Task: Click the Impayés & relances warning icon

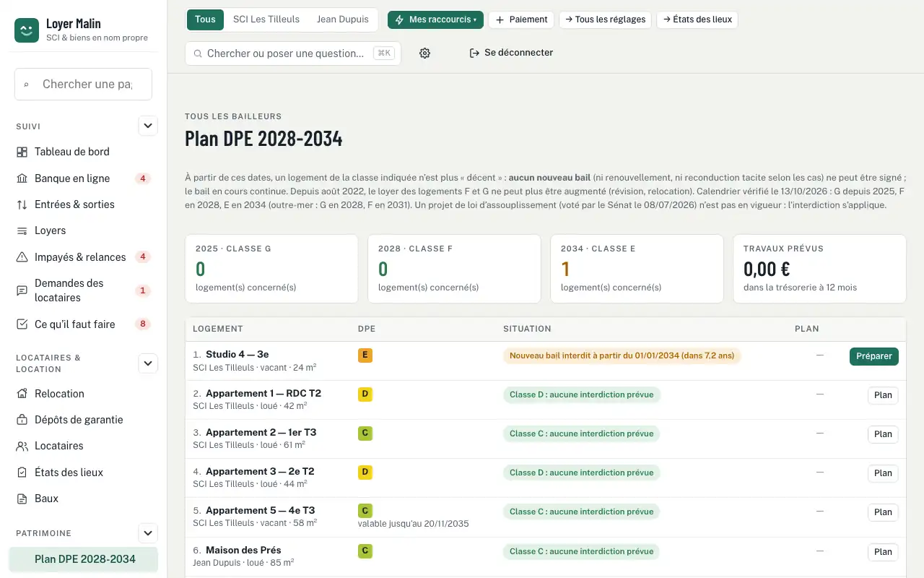Action: tap(22, 257)
